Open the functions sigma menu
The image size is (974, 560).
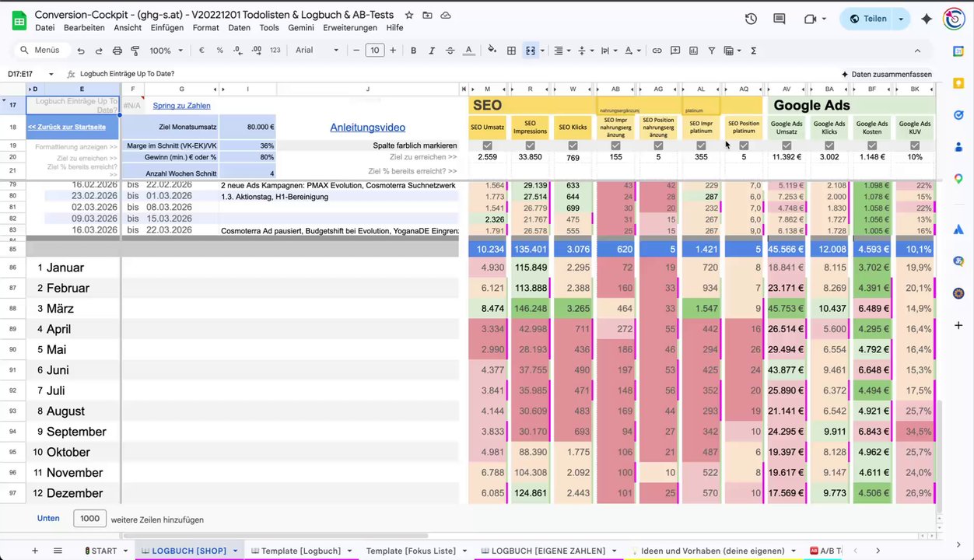tap(753, 51)
